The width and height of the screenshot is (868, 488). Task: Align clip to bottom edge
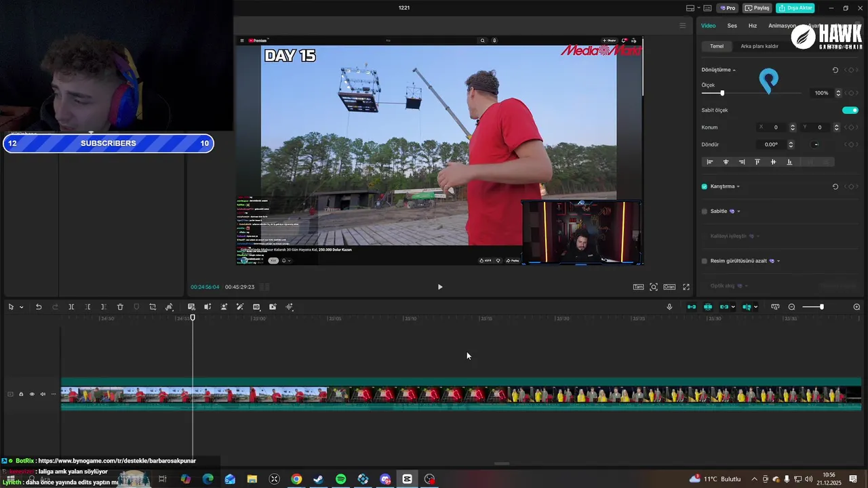789,162
